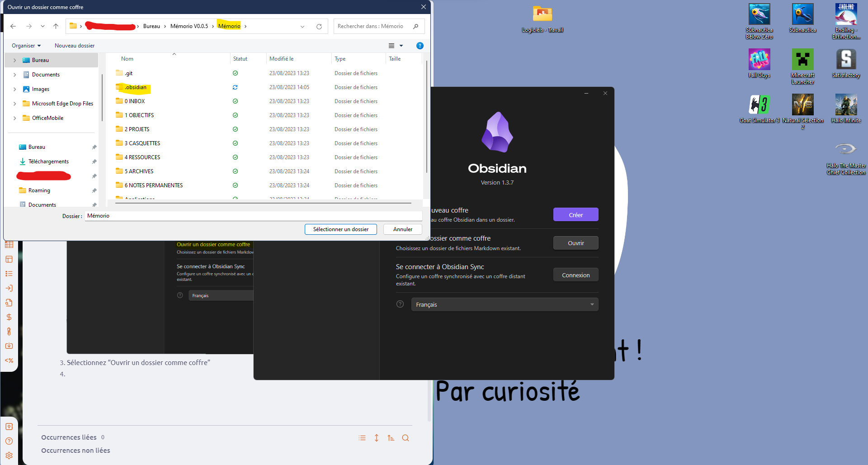Image resolution: width=868 pixels, height=465 pixels.
Task: Click the search field for Mémorio
Action: [379, 26]
